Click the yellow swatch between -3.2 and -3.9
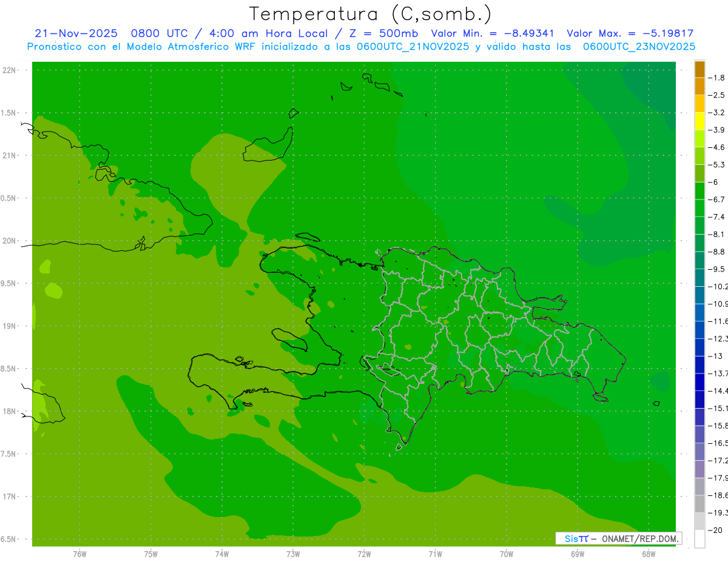The height and width of the screenshot is (562, 728). (699, 121)
